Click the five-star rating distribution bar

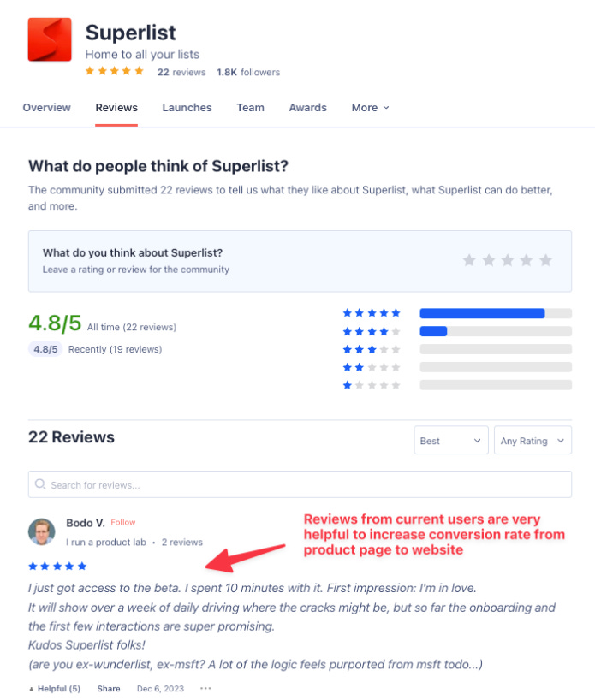(495, 313)
